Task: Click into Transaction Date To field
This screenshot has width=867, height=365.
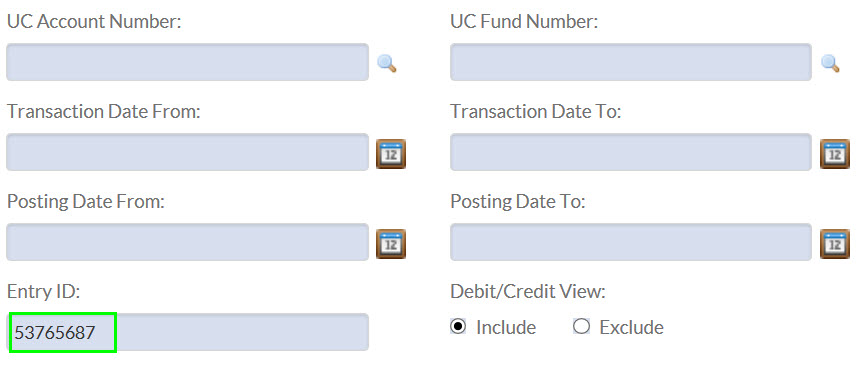Action: [631, 152]
